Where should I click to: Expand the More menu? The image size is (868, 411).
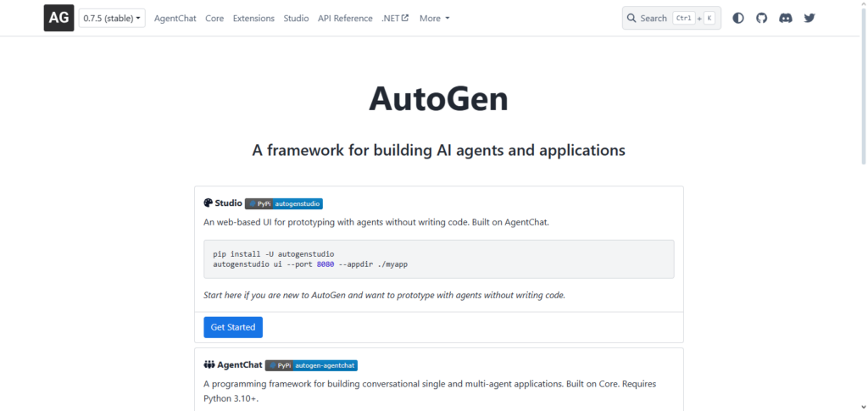(435, 19)
